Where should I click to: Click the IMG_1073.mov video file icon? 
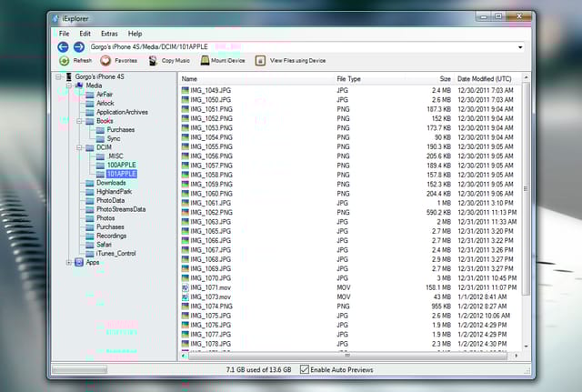tap(186, 297)
